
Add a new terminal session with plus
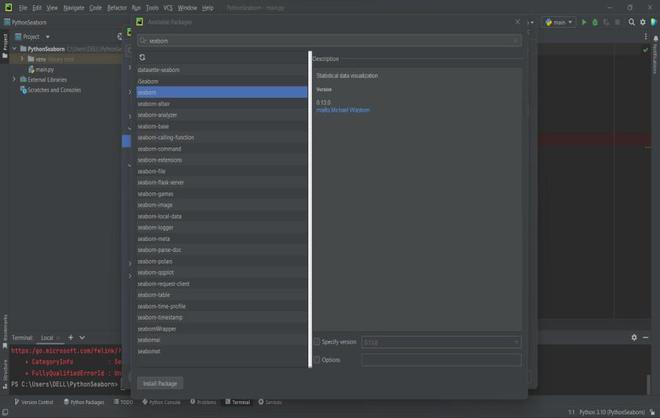[x=71, y=337]
